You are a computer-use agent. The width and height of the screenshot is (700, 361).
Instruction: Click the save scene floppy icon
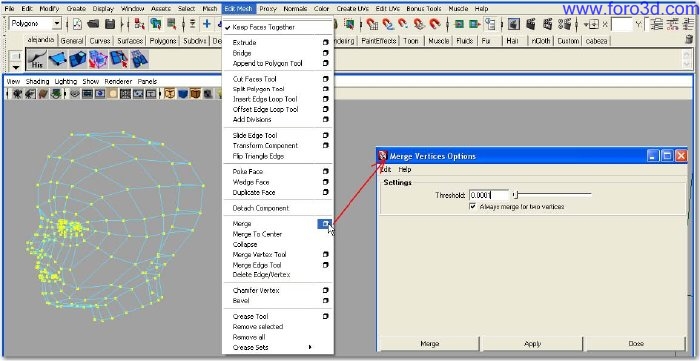pyautogui.click(x=110, y=24)
